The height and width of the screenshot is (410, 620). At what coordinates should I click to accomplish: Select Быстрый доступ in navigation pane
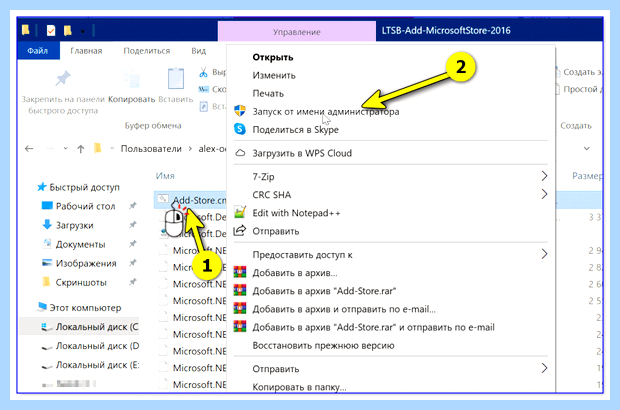coord(84,187)
